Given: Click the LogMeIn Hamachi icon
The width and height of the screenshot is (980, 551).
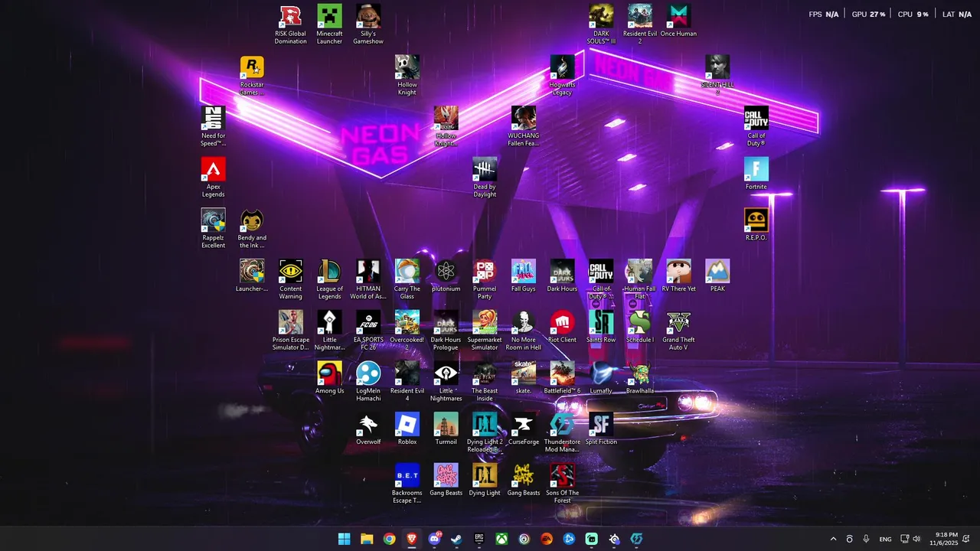Looking at the screenshot, I should 368,381.
